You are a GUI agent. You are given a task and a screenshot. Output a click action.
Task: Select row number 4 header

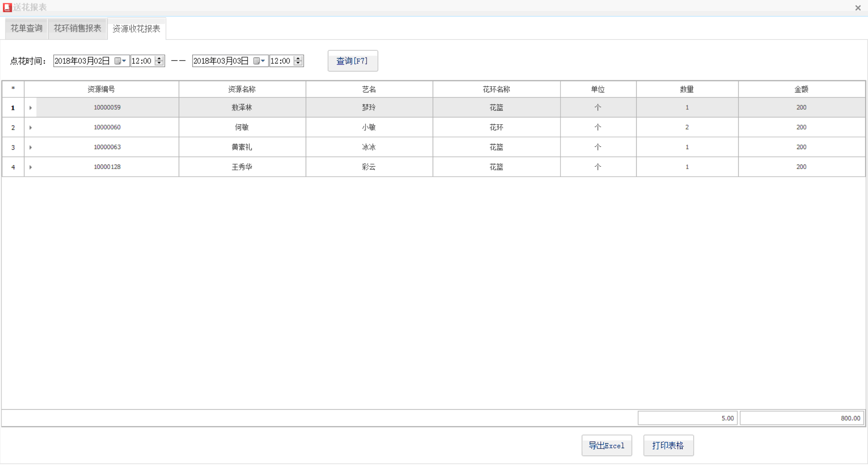click(13, 167)
